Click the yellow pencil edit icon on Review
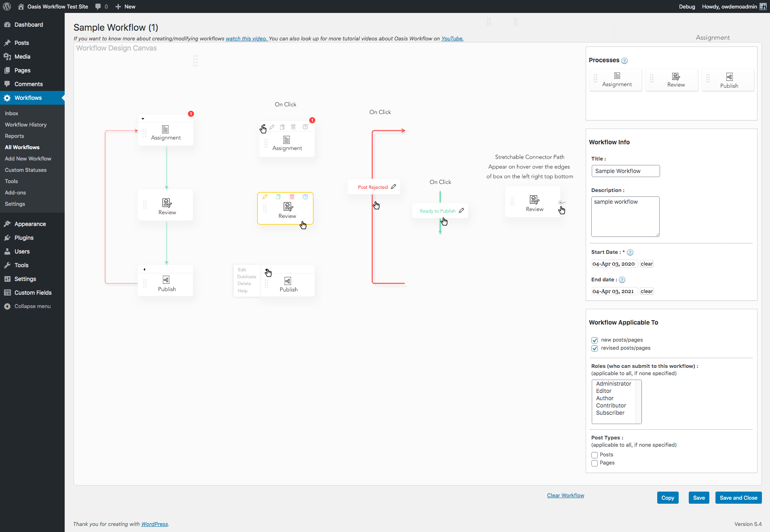The height and width of the screenshot is (532, 770). (x=265, y=197)
